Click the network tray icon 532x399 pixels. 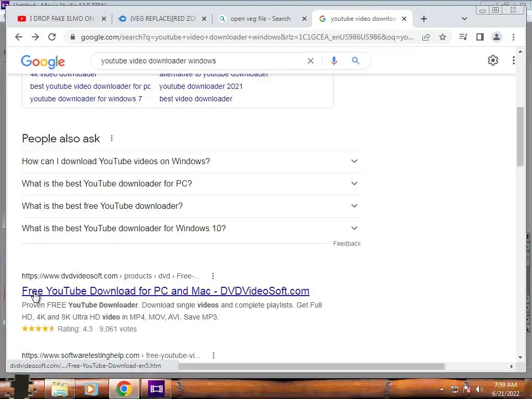click(454, 389)
